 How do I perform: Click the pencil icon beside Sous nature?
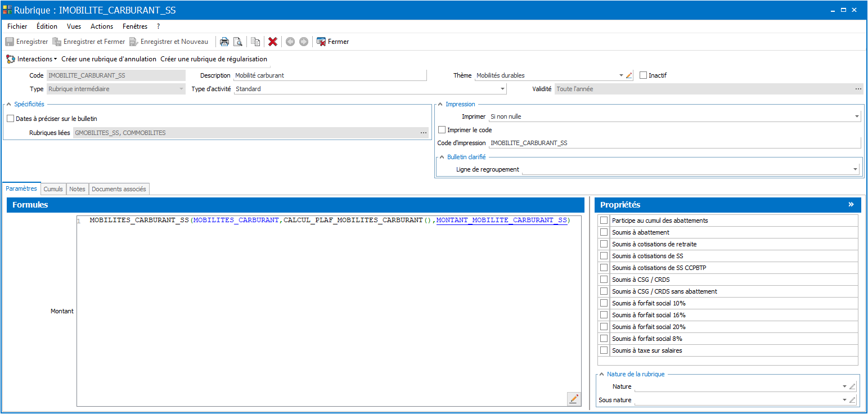(x=852, y=400)
